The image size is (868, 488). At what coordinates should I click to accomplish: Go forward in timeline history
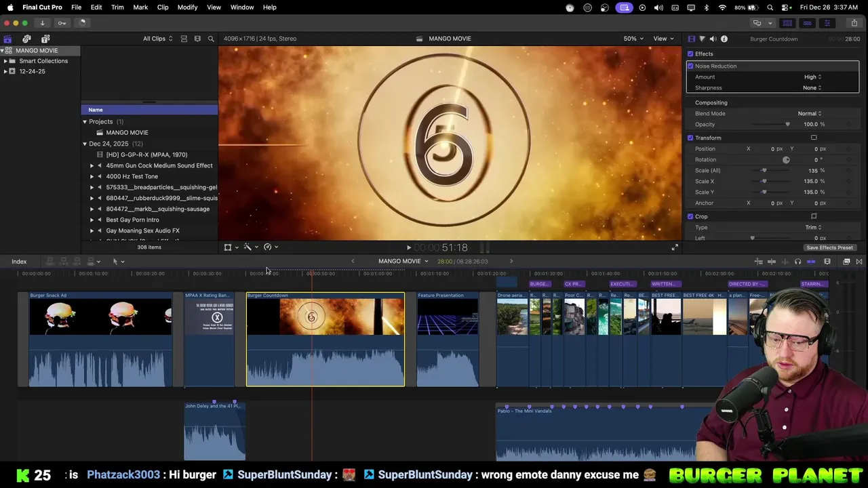pyautogui.click(x=511, y=261)
